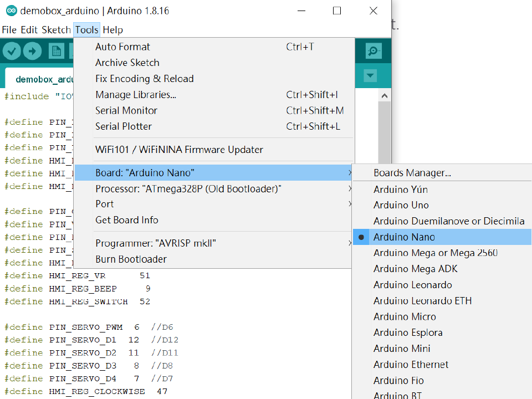Click the editor scrollbar up arrow

tap(385, 96)
